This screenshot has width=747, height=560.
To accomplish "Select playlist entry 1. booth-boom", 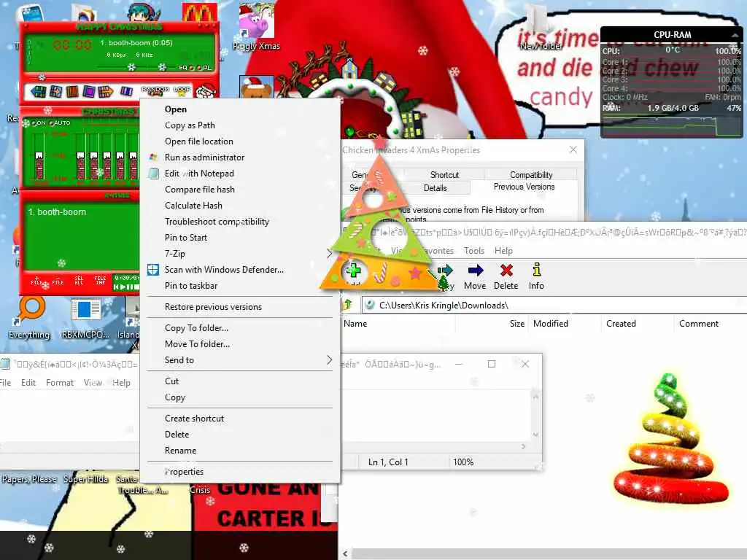I will tap(57, 212).
